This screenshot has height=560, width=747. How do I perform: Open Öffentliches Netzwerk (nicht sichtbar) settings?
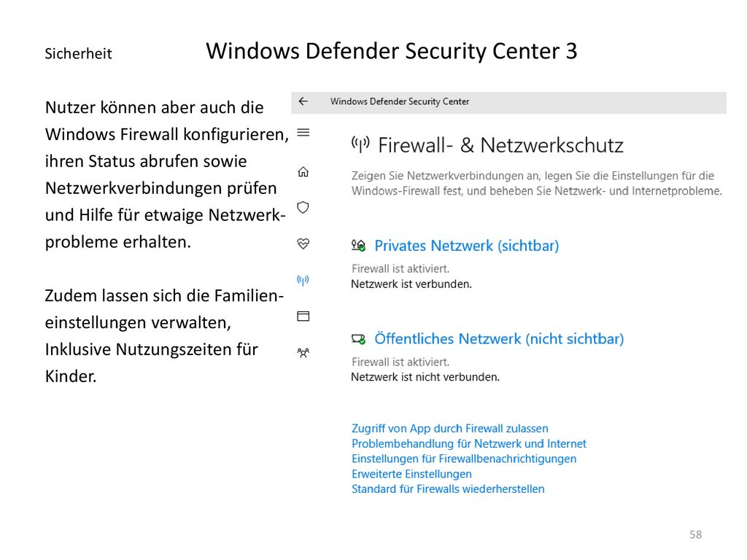click(499, 339)
